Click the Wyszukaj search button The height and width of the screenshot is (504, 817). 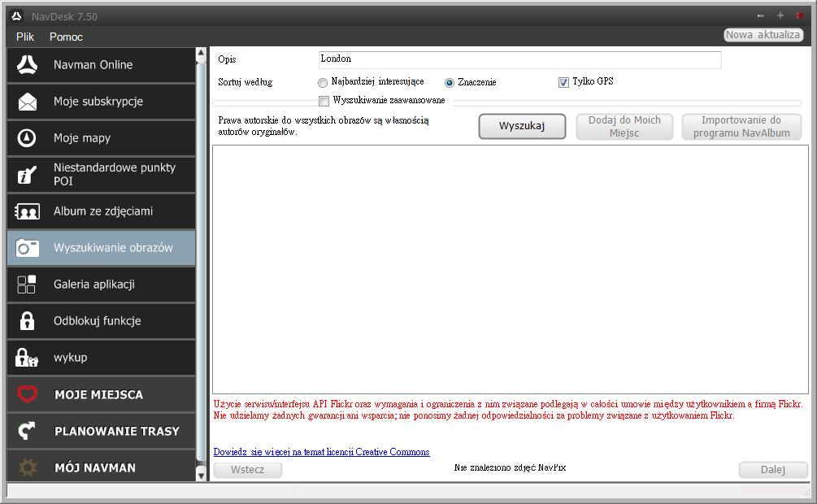tap(522, 126)
